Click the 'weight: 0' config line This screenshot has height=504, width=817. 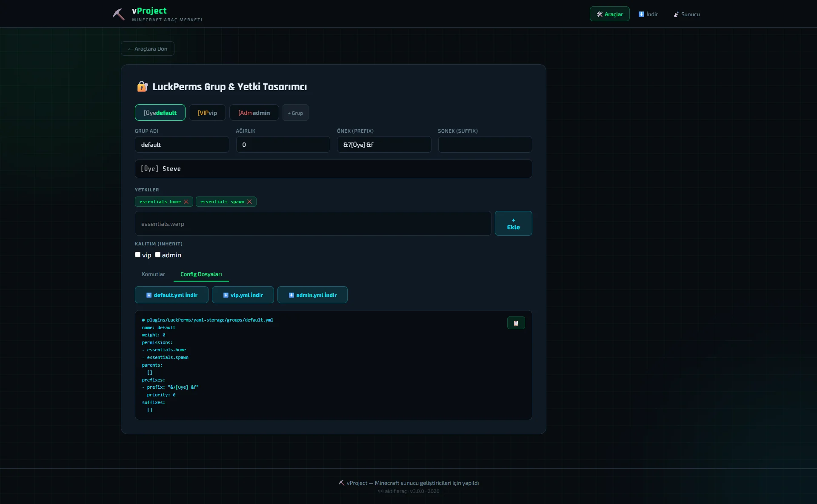(x=153, y=335)
